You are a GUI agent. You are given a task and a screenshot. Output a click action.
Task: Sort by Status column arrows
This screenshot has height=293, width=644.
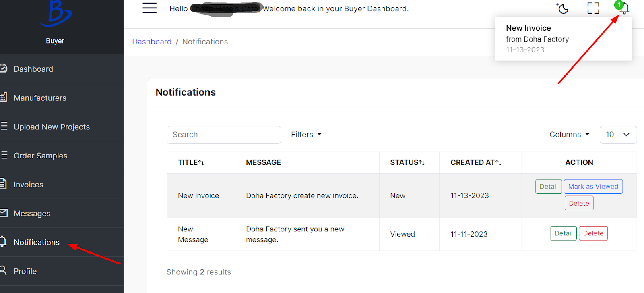(x=421, y=163)
